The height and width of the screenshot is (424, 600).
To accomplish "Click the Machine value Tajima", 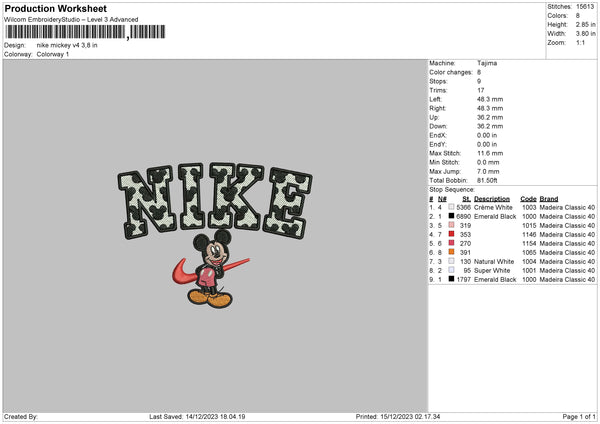I will [x=487, y=63].
